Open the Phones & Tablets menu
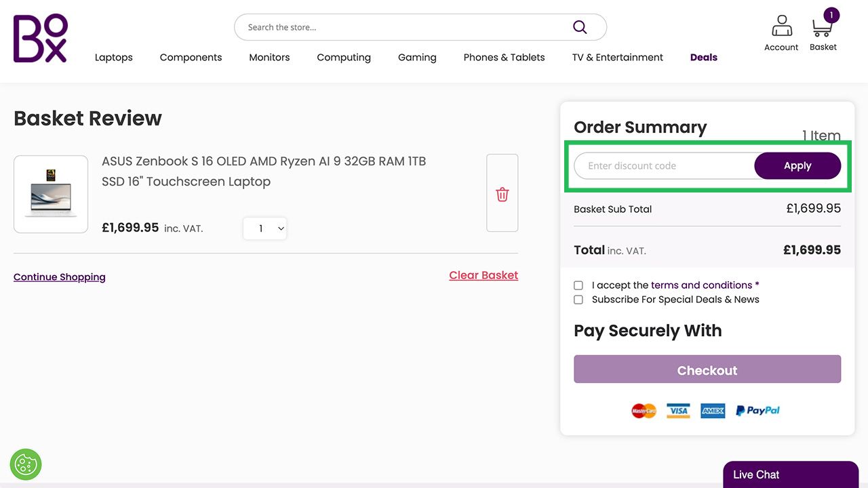 point(505,58)
